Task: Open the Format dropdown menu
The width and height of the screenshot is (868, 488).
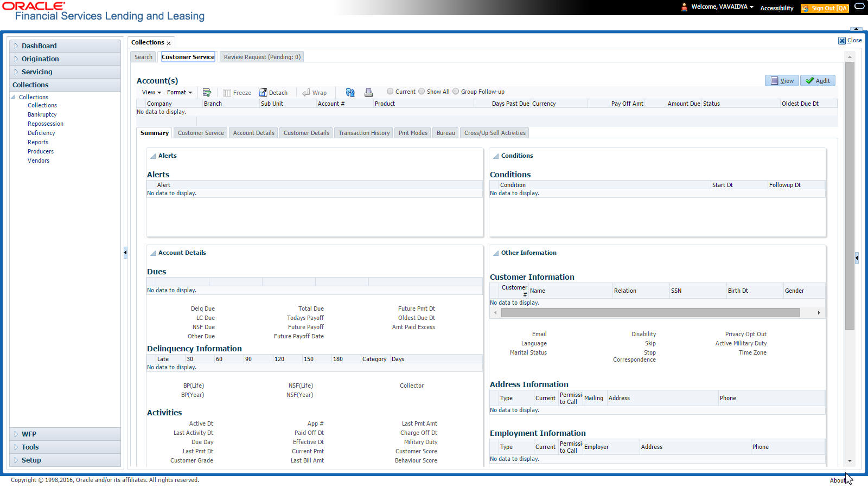Action: 180,93
